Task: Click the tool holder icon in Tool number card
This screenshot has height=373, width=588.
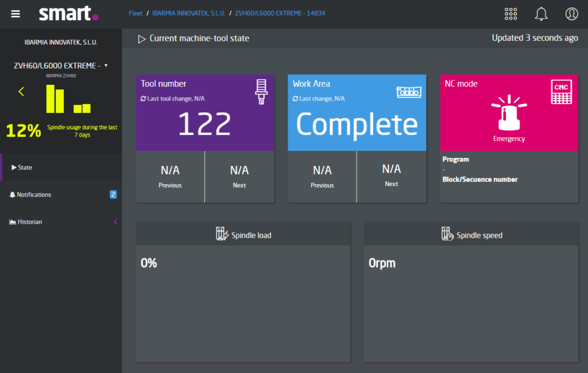Action: pos(261,92)
